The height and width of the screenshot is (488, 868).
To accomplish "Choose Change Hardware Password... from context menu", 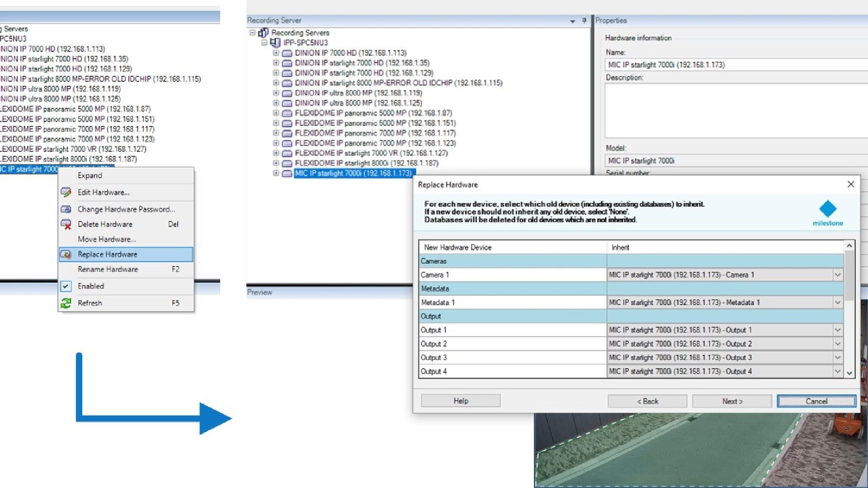I will (x=126, y=209).
